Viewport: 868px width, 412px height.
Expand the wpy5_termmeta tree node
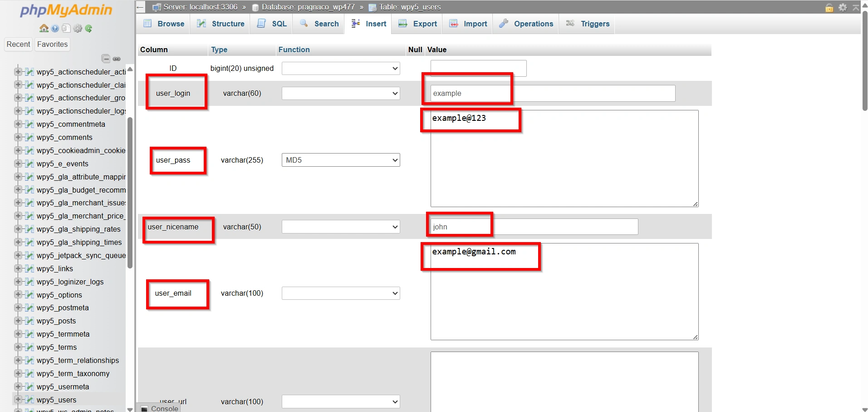18,333
